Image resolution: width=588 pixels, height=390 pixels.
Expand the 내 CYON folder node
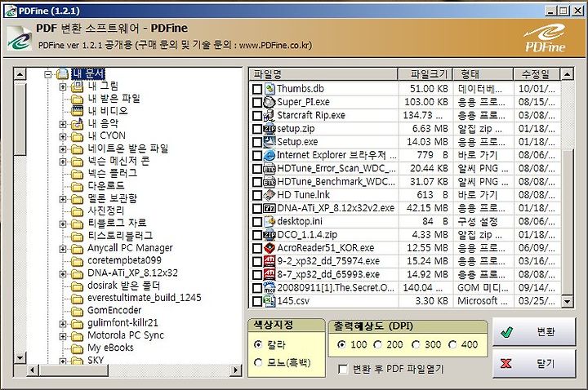click(63, 136)
